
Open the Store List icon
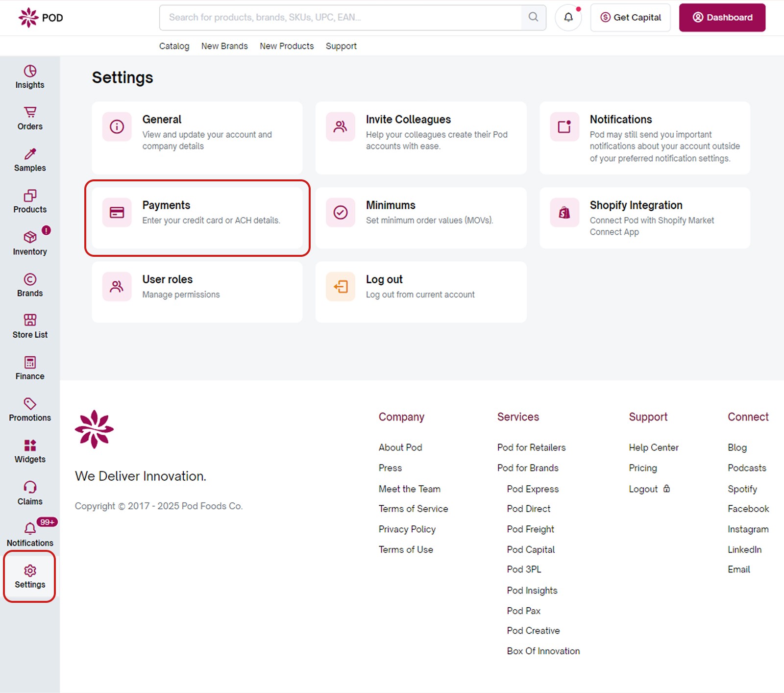tap(29, 321)
